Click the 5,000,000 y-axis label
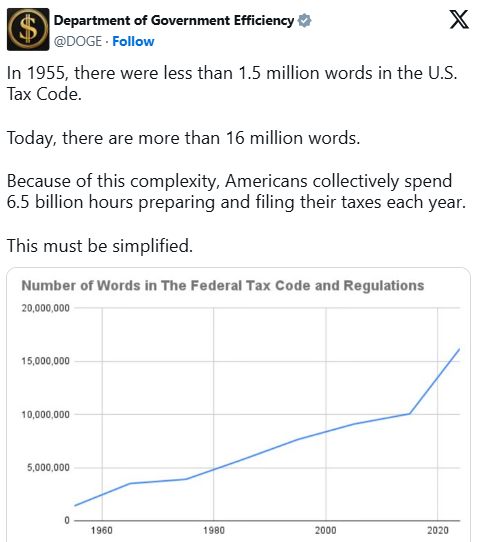Viewport: 480px width, 542px height. [x=48, y=468]
